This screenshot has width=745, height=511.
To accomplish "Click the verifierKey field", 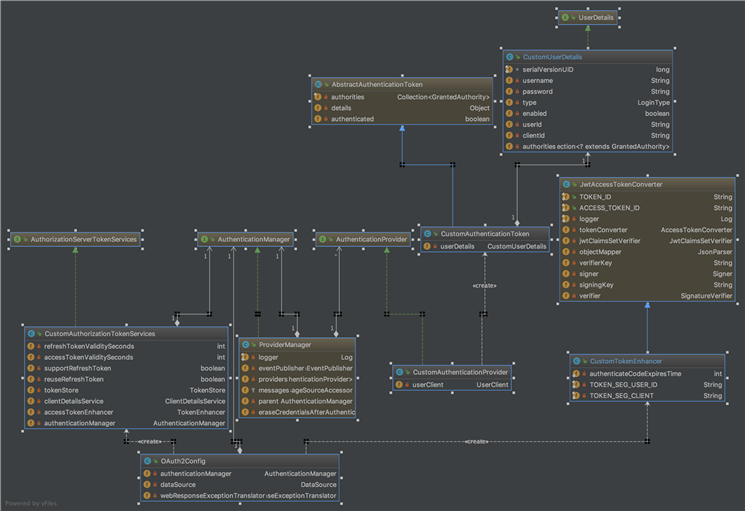I will tap(647, 263).
